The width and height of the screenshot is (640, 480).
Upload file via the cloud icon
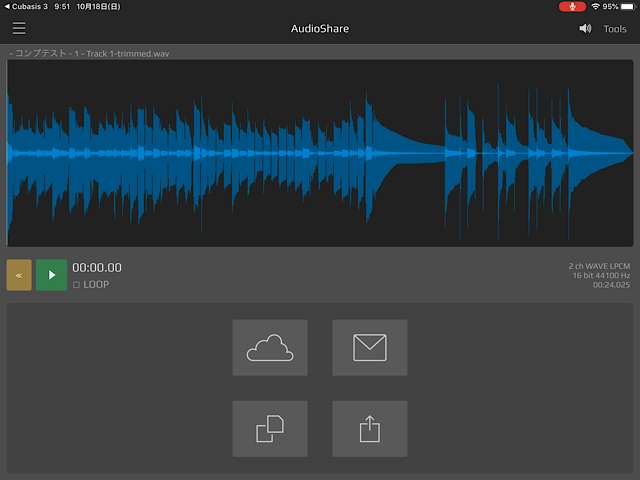point(270,348)
